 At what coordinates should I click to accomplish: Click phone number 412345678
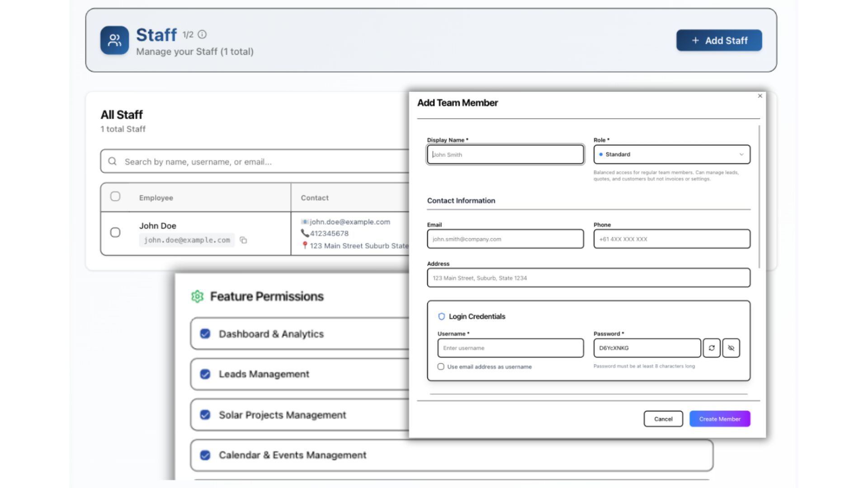329,234
